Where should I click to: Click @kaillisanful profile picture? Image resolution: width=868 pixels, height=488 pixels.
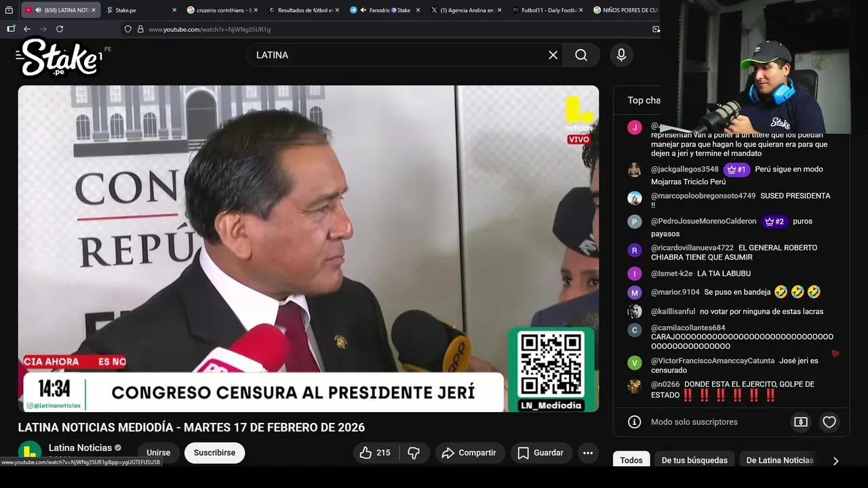[635, 312]
